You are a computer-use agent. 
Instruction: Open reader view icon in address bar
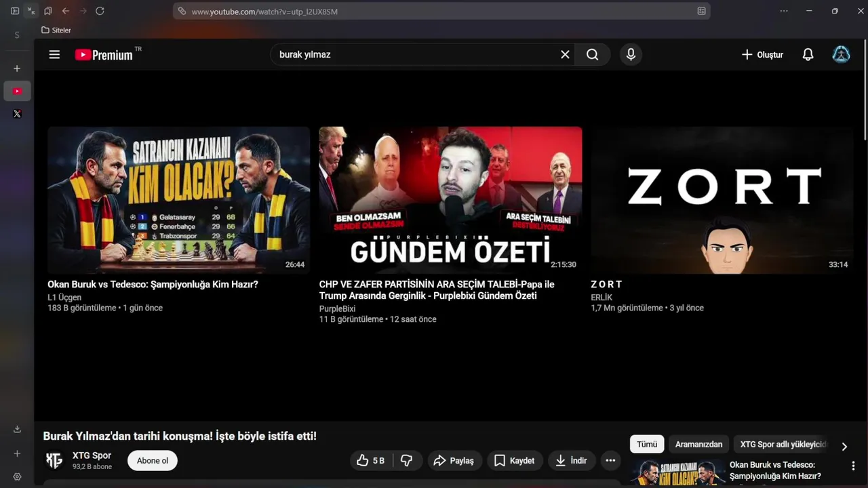702,12
